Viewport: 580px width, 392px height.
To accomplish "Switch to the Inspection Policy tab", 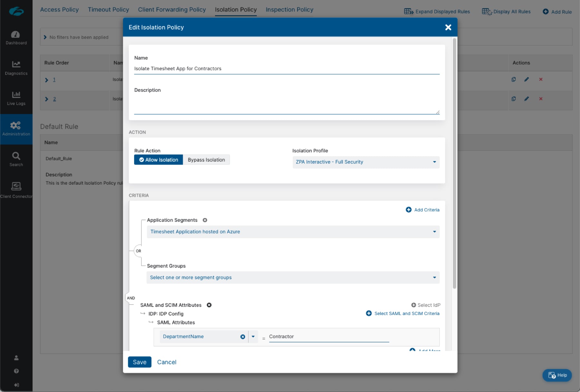I will 289,10.
